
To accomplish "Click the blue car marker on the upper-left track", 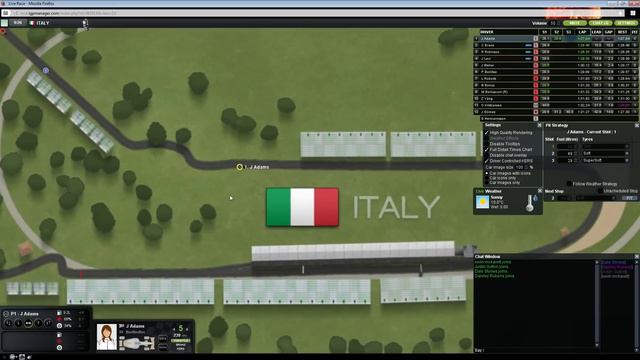I will [46, 71].
